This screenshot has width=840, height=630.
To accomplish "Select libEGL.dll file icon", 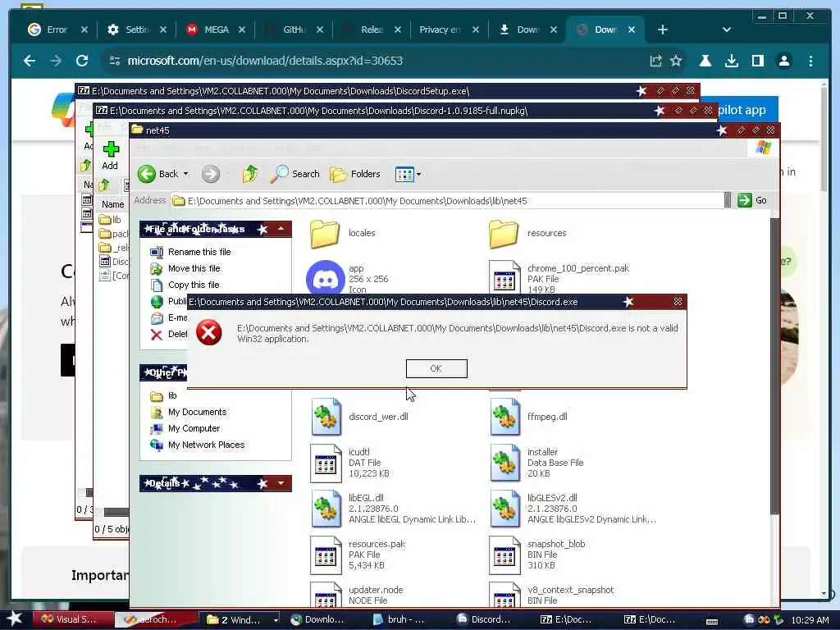I will [326, 509].
